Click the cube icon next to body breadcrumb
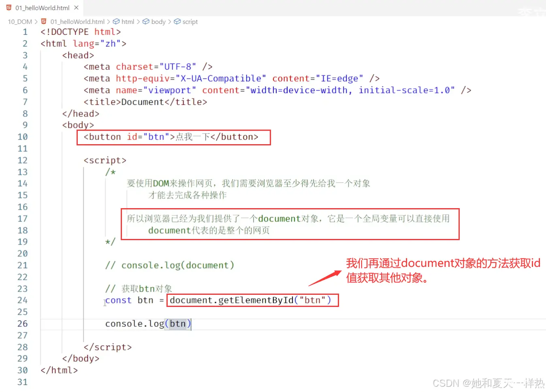 [146, 21]
